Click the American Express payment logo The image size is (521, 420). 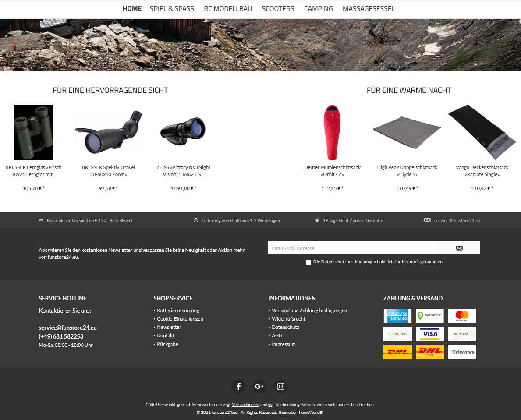pos(397,316)
